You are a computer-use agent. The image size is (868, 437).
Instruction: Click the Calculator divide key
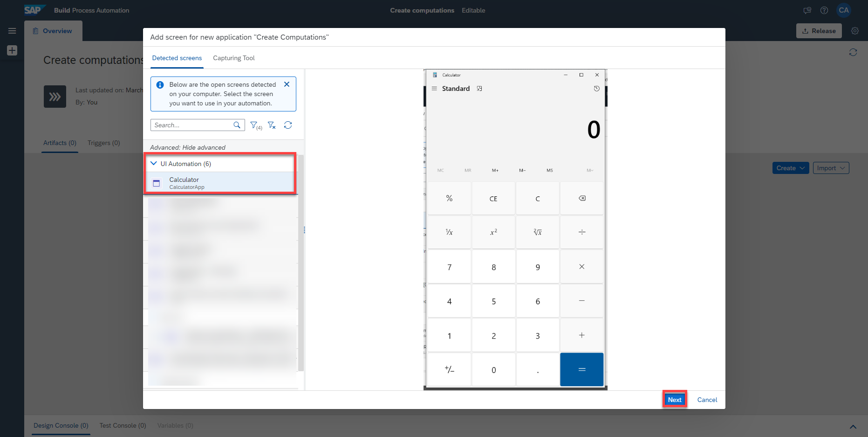(x=582, y=232)
